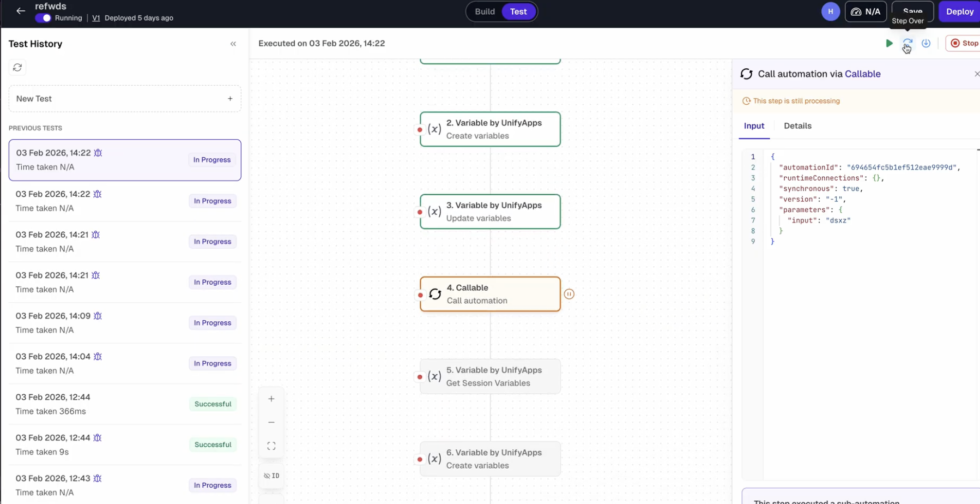Click the "input": "dsxz" line
The image size is (980, 504).
coord(819,220)
